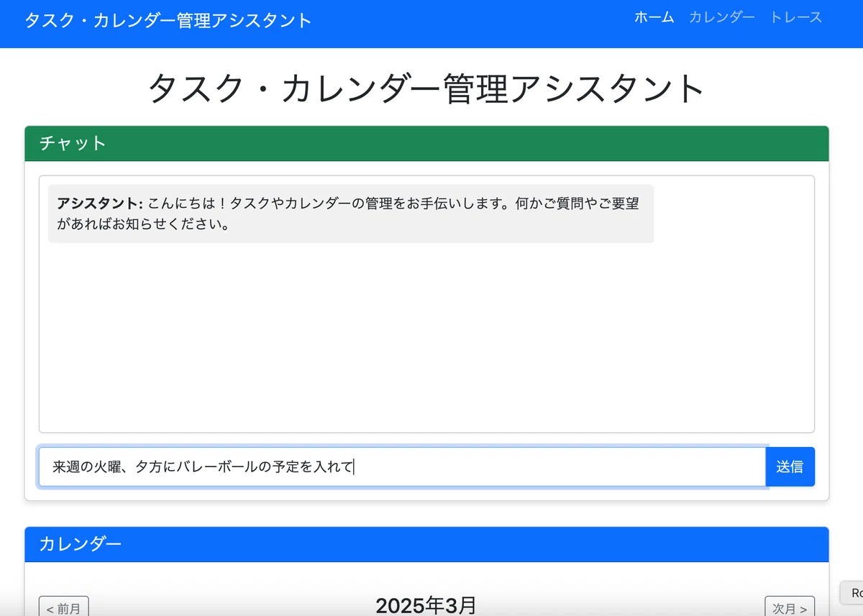
Task: Click the large page heading タスク・カレンダー管理アシスタント
Action: [x=426, y=88]
